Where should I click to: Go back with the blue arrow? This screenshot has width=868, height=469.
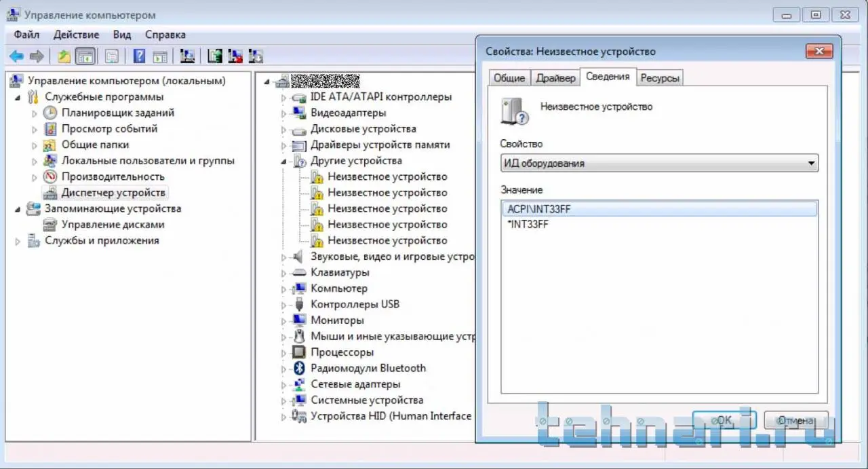pyautogui.click(x=16, y=56)
